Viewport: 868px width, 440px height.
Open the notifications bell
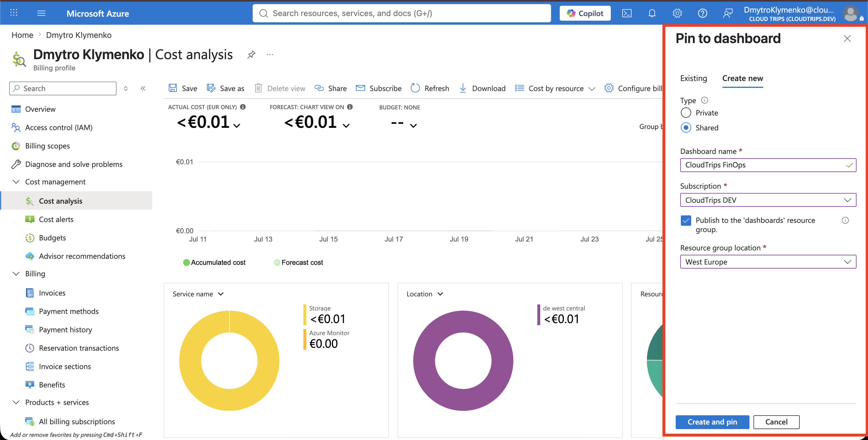tap(652, 13)
